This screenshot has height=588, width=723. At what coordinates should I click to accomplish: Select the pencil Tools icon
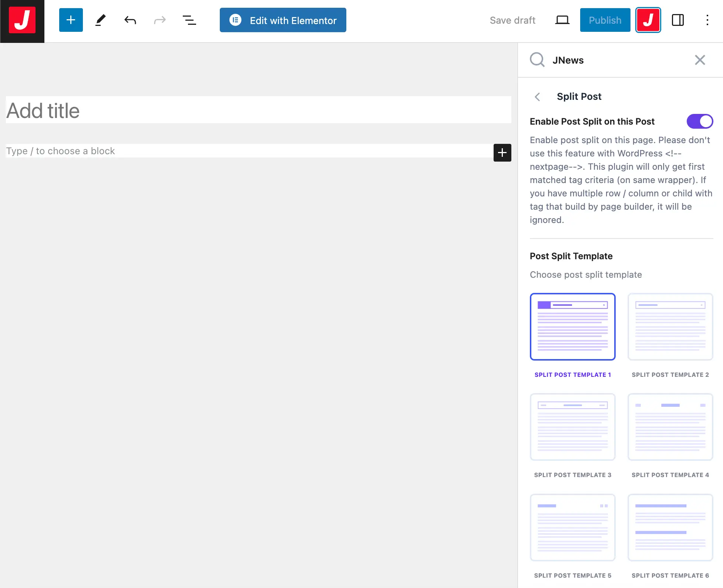(100, 20)
